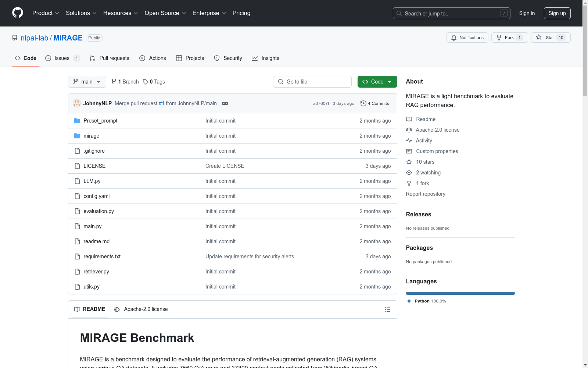Click the repository icon beside nlpai-lab
Viewport: 588px width, 368px height.
click(15, 38)
